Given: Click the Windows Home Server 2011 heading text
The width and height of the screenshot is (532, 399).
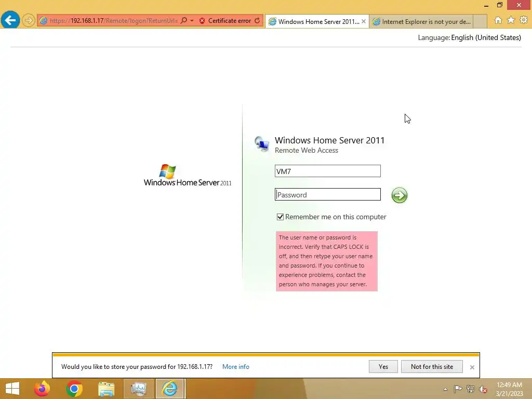Looking at the screenshot, I should (329, 140).
